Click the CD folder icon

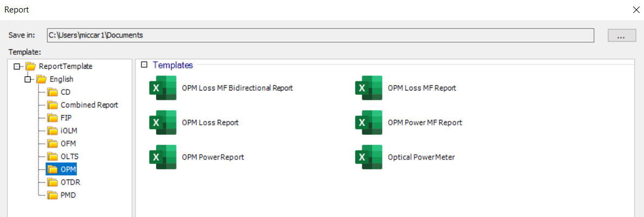[53, 92]
